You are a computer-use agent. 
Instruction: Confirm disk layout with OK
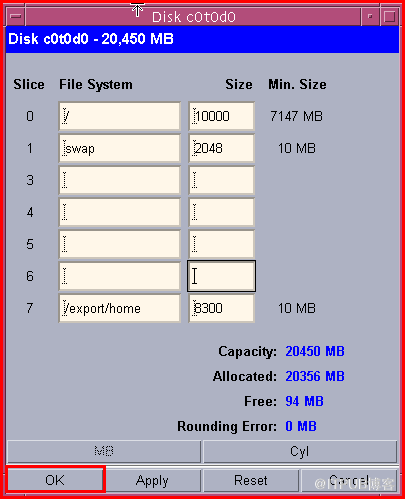click(x=55, y=480)
